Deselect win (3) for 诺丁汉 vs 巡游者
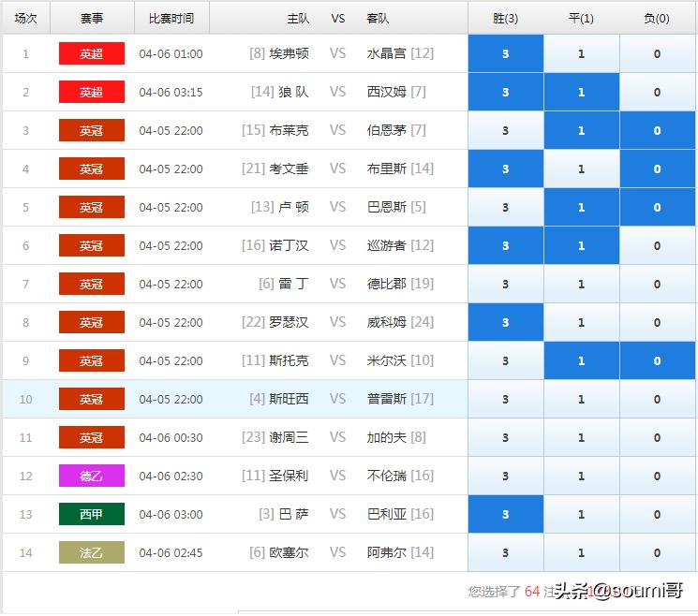 [x=506, y=245]
